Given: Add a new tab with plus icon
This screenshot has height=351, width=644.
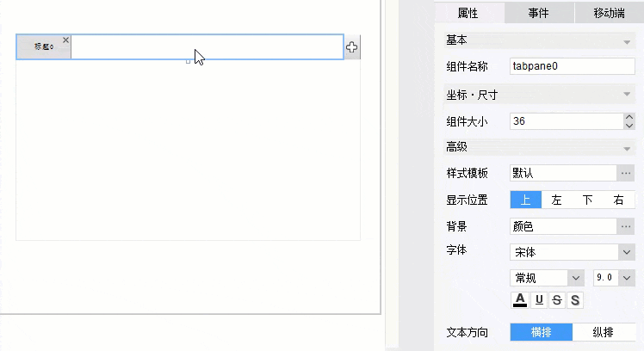Looking at the screenshot, I should [351, 47].
